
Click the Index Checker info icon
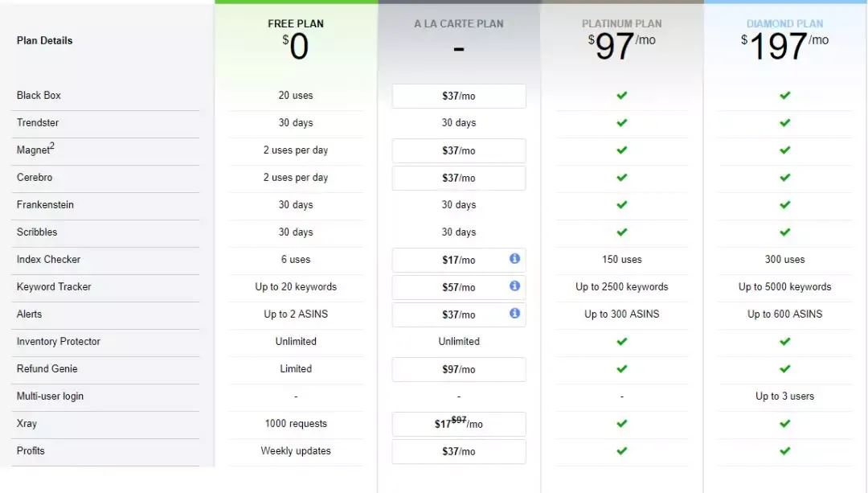point(514,259)
